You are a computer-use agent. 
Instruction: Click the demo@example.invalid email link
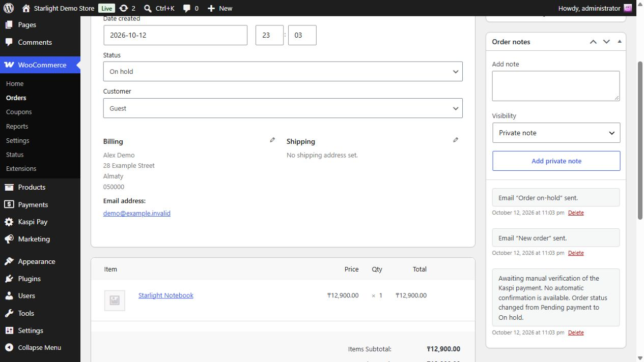(x=137, y=214)
